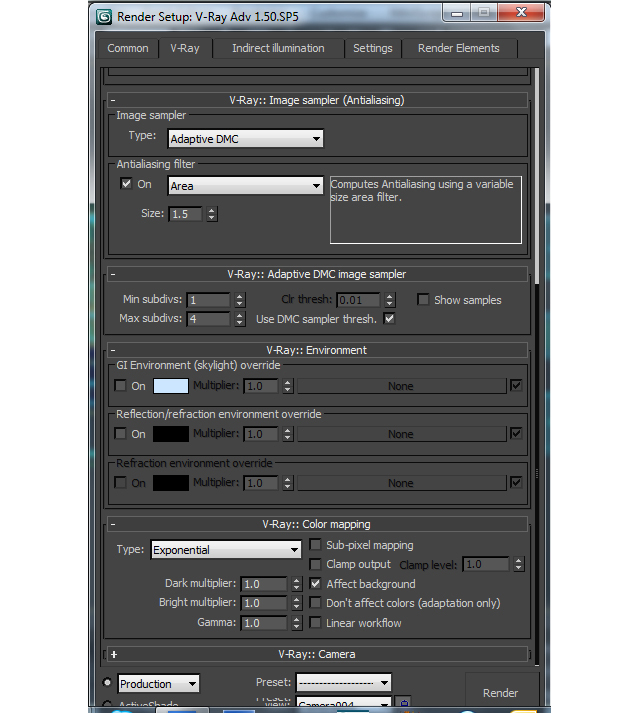Click the Min subdivs input field

point(208,300)
